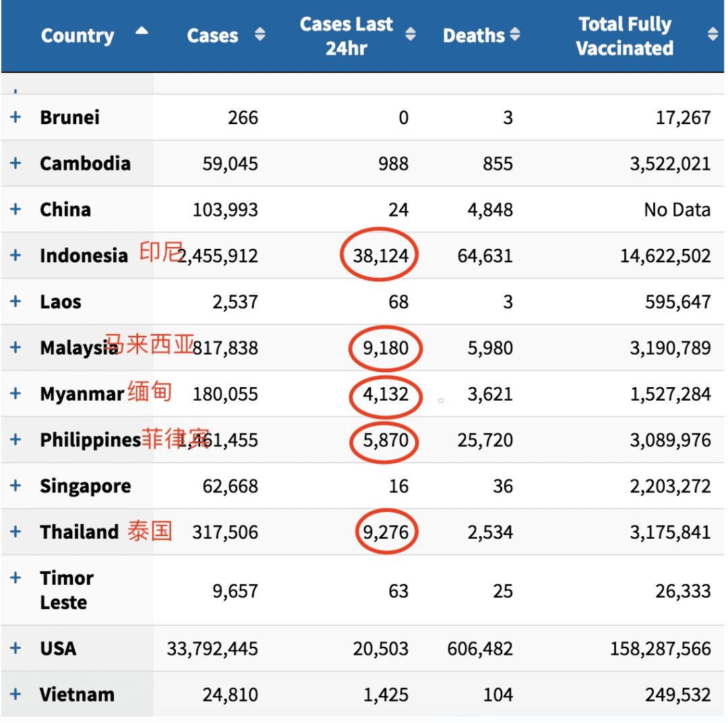Click the plus icon beside USA

pos(16,648)
